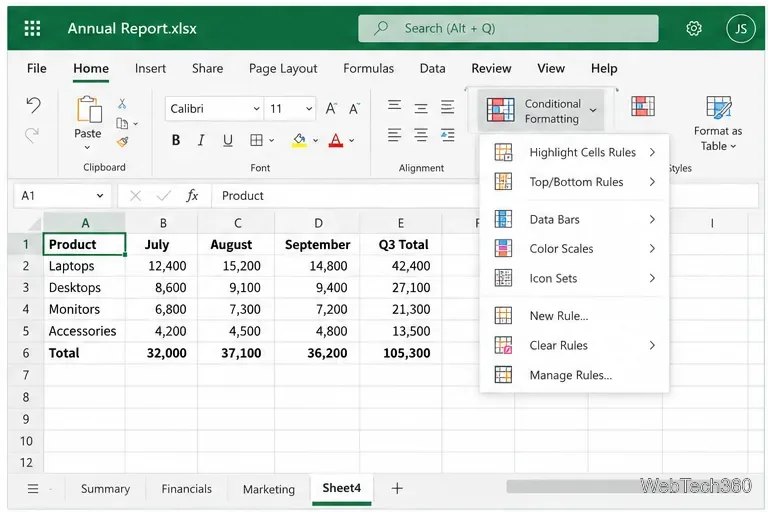Select Manage Rules... menu item

click(574, 375)
